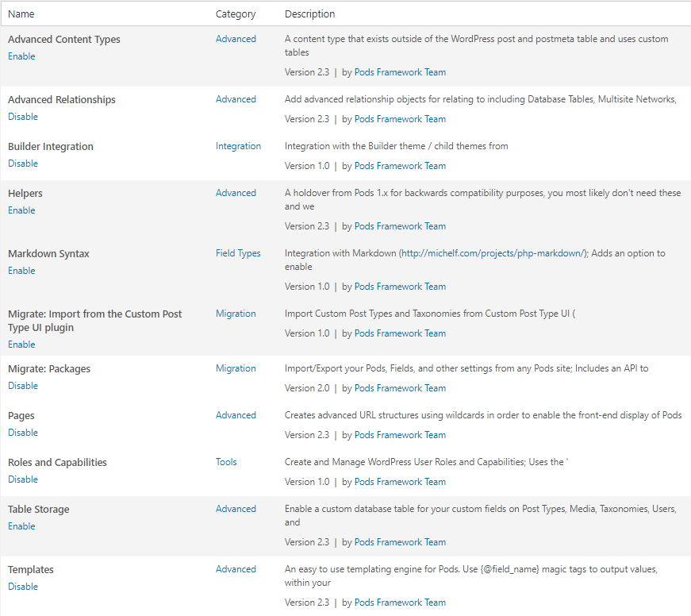Sort components by Name column header
Screen dimensions: 691x616
pos(21,14)
